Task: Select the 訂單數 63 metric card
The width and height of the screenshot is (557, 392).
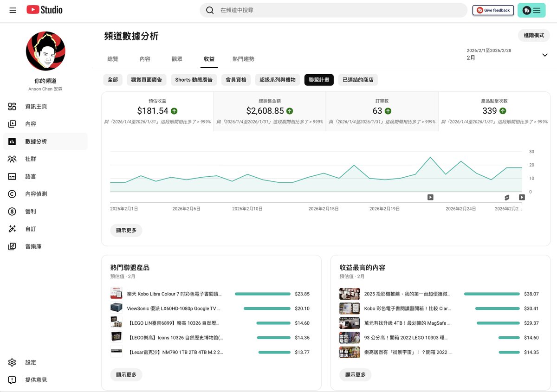Action: (382, 111)
